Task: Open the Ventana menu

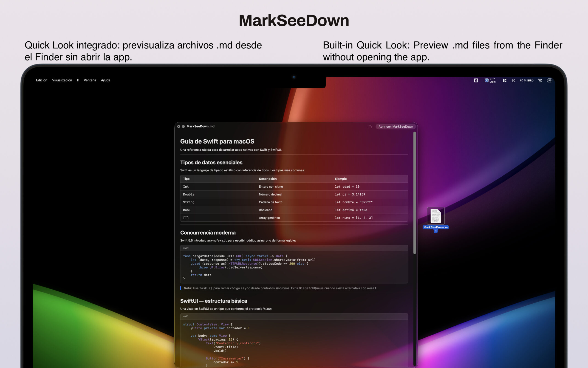Action: pos(90,80)
